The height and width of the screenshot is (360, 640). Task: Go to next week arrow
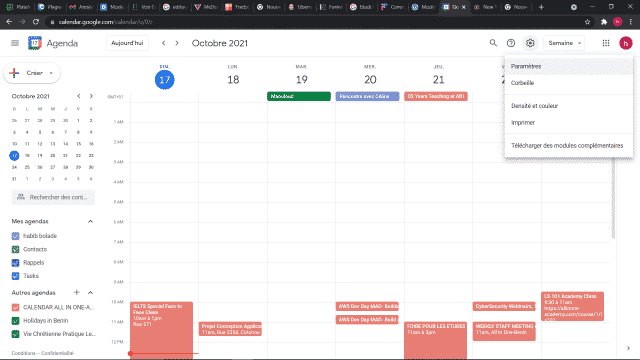coord(177,43)
